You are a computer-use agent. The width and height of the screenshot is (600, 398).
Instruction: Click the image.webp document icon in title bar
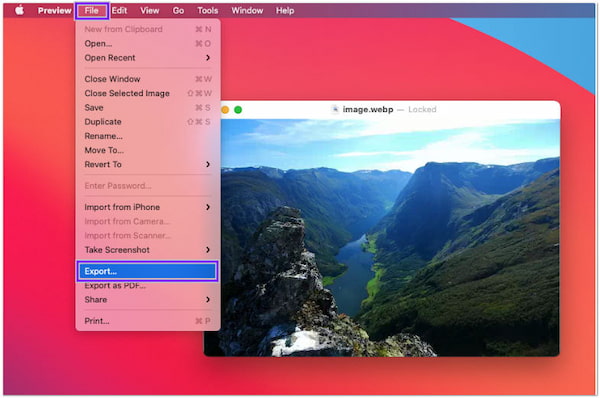click(335, 109)
